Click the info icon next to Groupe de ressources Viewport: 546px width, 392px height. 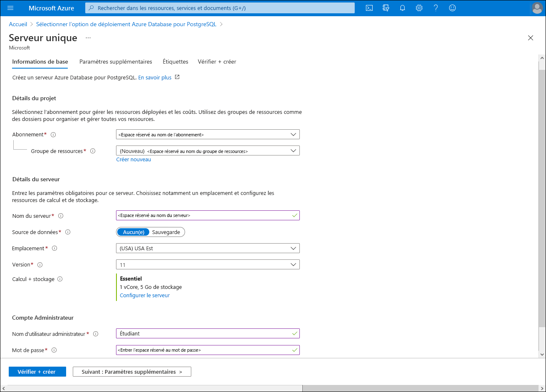[x=93, y=151]
